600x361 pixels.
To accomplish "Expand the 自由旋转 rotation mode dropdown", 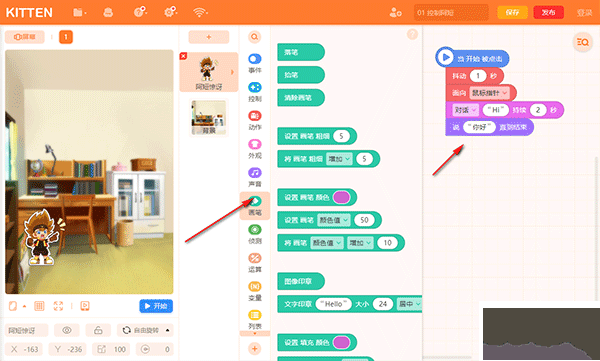I will click(x=145, y=330).
